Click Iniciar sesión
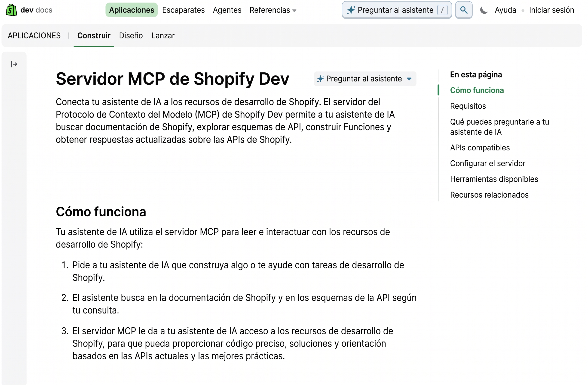This screenshot has width=588, height=385. point(551,10)
